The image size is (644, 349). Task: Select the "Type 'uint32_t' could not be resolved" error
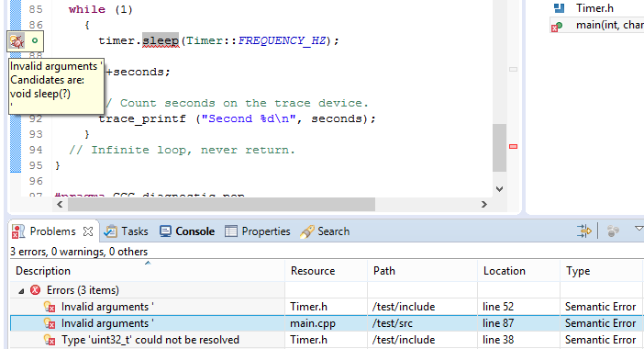click(150, 340)
